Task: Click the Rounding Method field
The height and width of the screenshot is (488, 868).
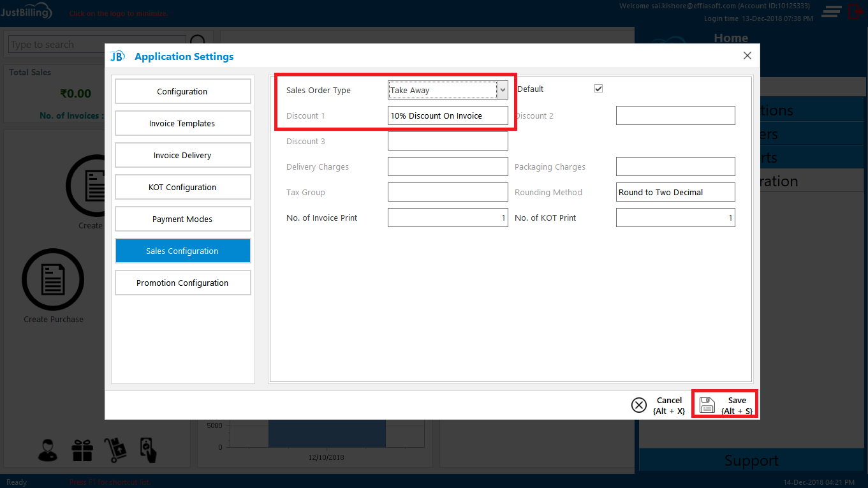Action: pyautogui.click(x=675, y=192)
